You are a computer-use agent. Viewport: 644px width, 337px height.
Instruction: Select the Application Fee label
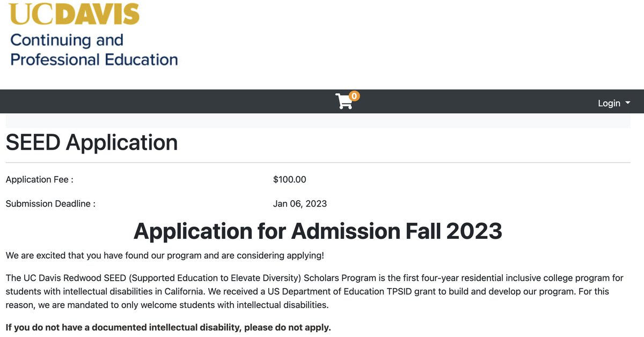tap(39, 180)
